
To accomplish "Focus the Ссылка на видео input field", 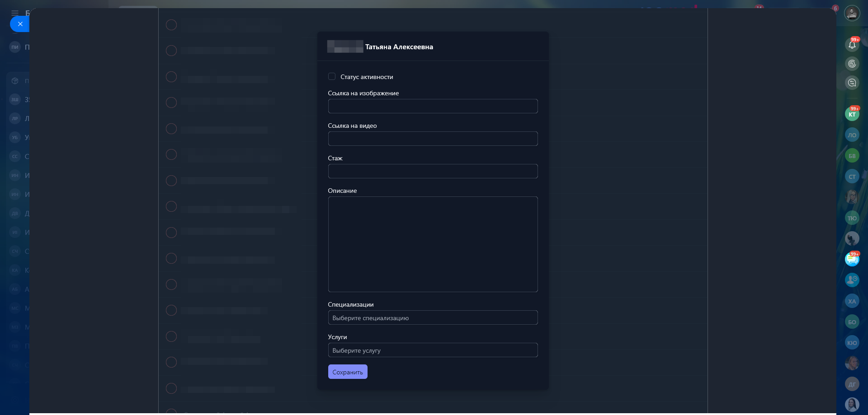I will [x=433, y=139].
